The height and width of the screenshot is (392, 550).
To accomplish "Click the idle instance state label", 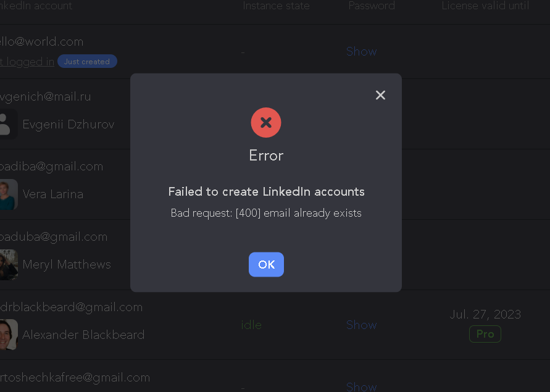I will point(251,325).
